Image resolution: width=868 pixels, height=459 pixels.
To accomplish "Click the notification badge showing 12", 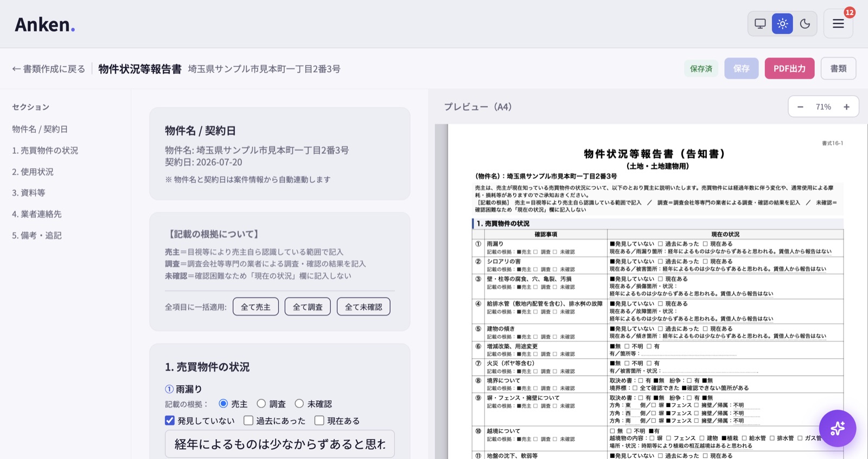I will pos(850,12).
